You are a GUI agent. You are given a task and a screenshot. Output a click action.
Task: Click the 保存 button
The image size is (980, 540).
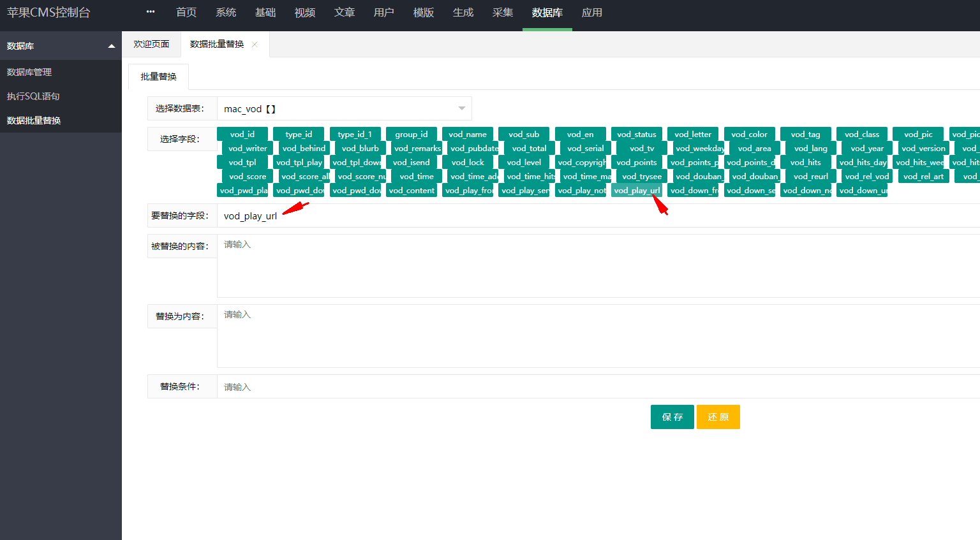(x=672, y=417)
